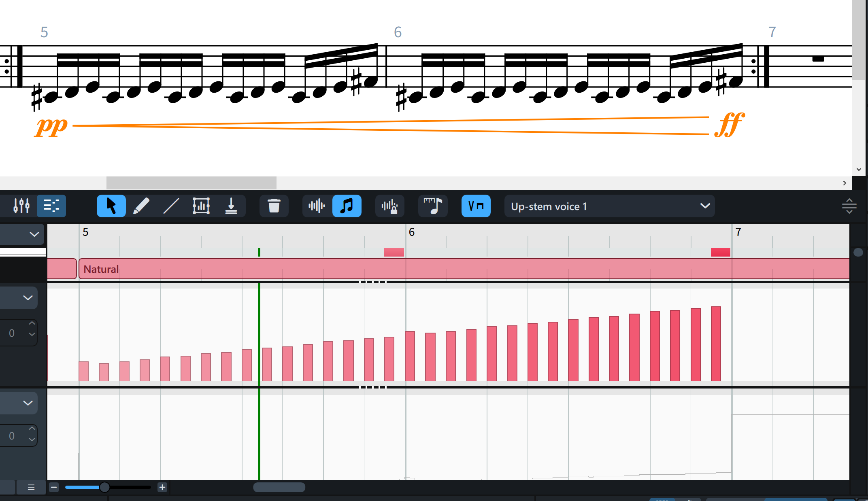Toggle played durations waveform view
868x501 pixels.
point(317,206)
